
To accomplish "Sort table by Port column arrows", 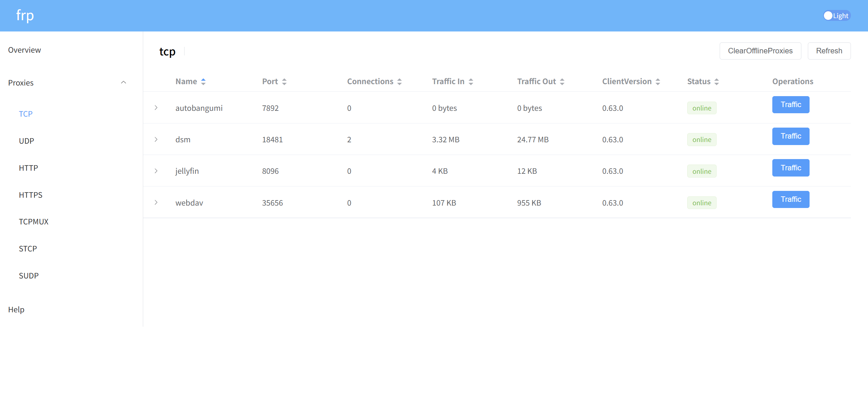I will (284, 81).
